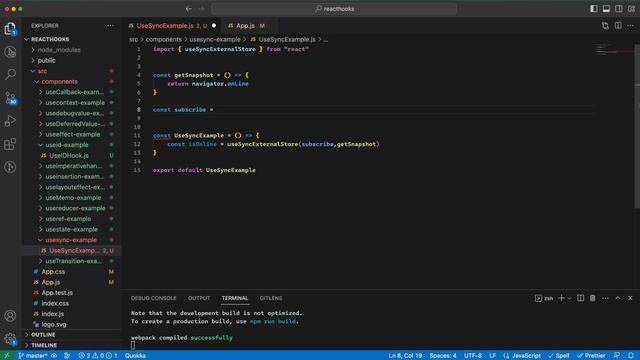Viewport: 640px width, 360px height.
Task: Expand the useMemo-example folder
Action: (x=71, y=198)
